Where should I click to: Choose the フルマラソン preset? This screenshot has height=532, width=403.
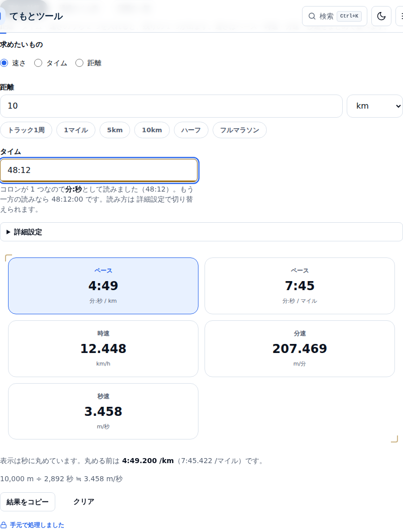click(240, 130)
